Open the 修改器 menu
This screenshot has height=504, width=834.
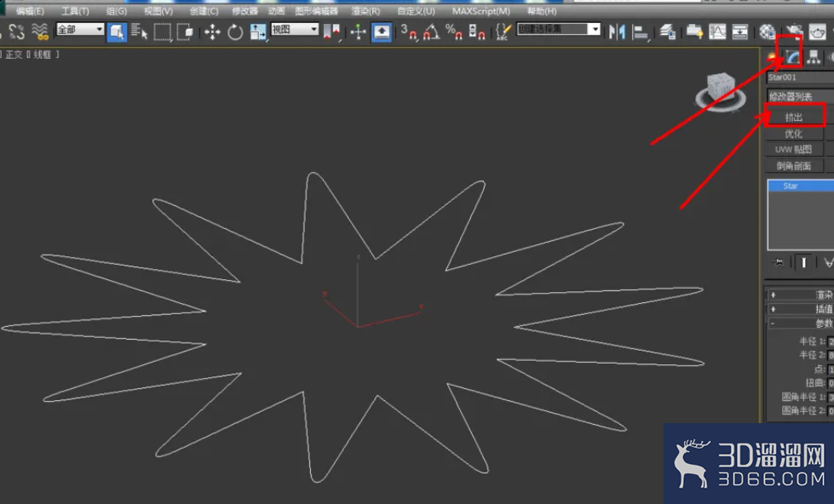tap(244, 10)
